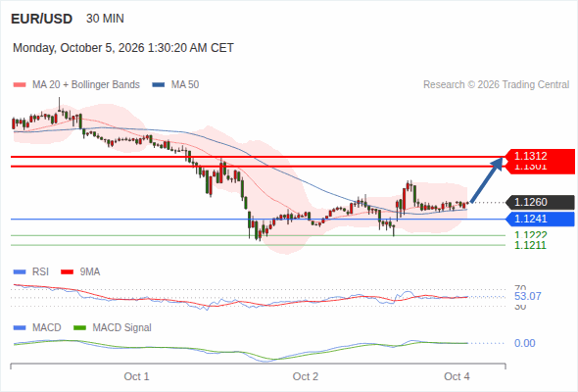Select the 1.1260 current price tag
Screen dimensions: 578x392
click(540, 202)
